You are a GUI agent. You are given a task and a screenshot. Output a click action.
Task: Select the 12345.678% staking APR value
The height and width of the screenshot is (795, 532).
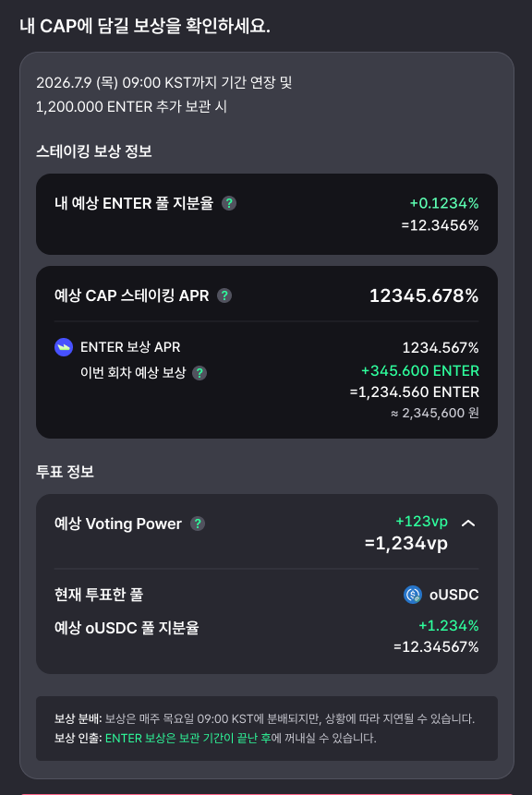424,295
